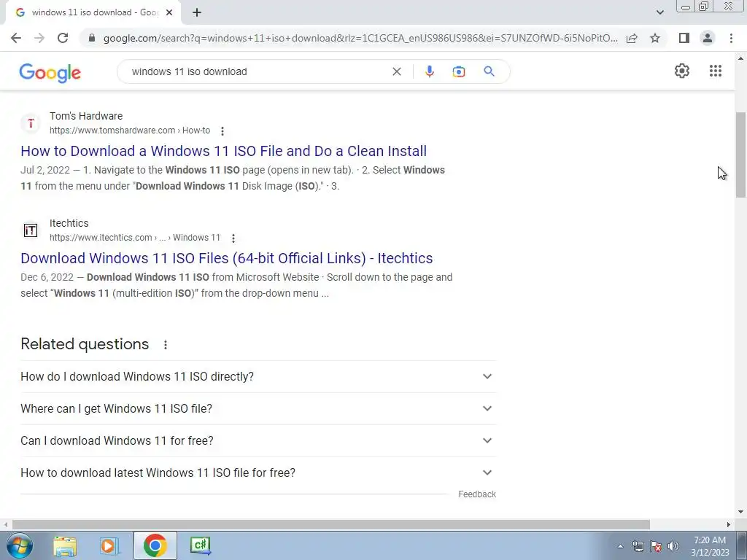Go back with the browser back arrow

point(16,38)
